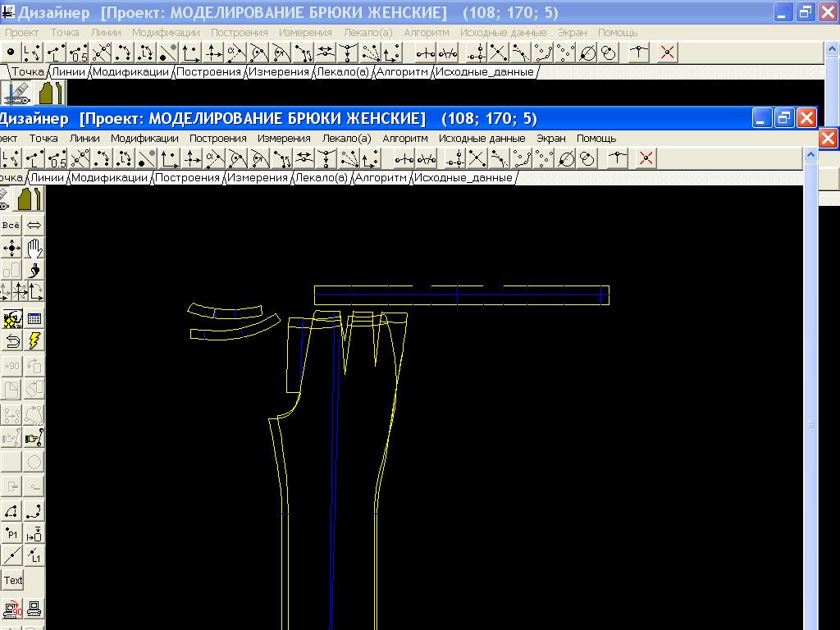
Task: Click the rotate screen 90 icon
Action: (x=11, y=609)
